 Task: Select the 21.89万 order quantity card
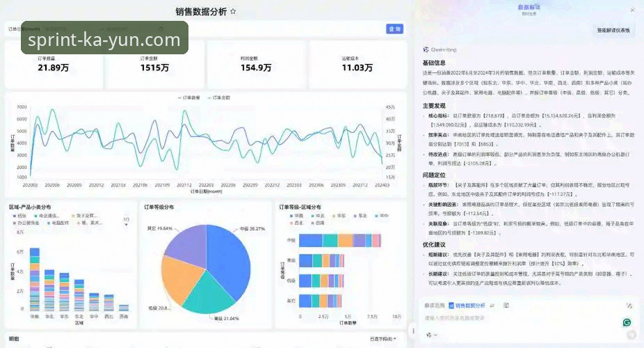(54, 65)
